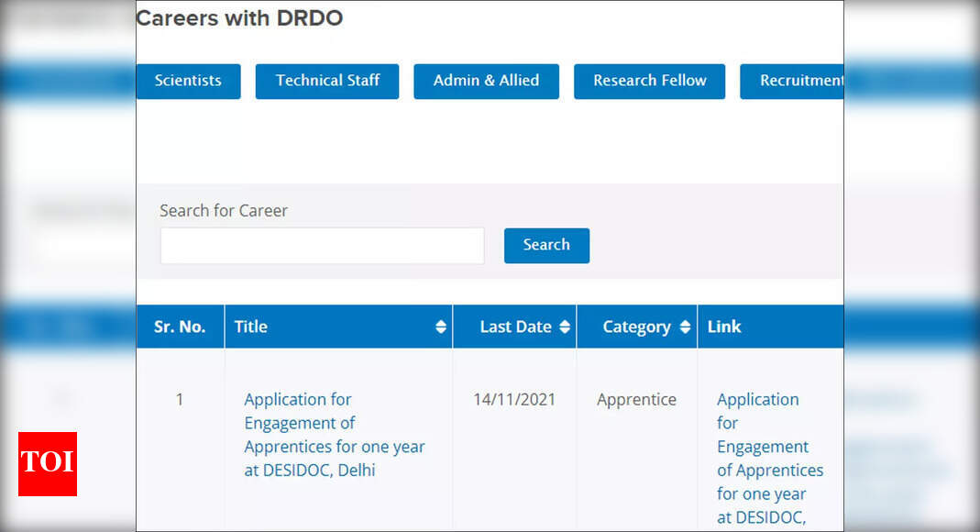Image resolution: width=980 pixels, height=532 pixels.
Task: Click the Link column header
Action: pyautogui.click(x=771, y=327)
